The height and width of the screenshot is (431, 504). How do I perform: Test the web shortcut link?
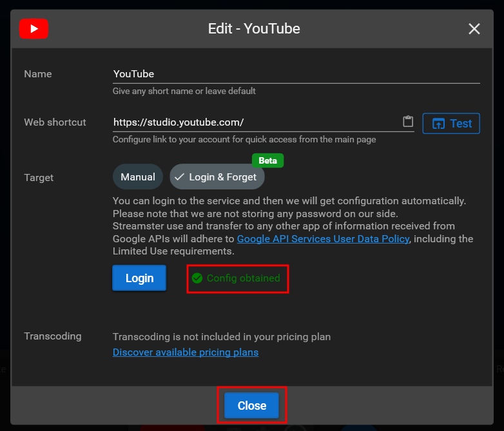(451, 124)
